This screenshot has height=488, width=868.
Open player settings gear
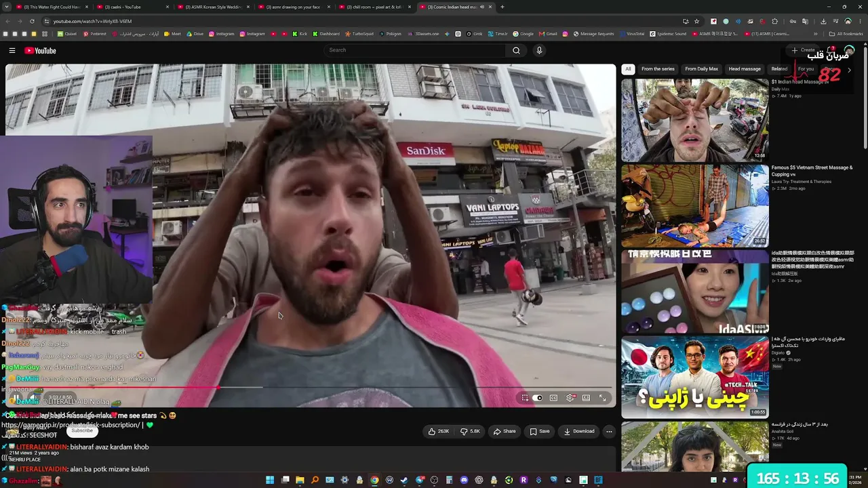click(x=570, y=398)
